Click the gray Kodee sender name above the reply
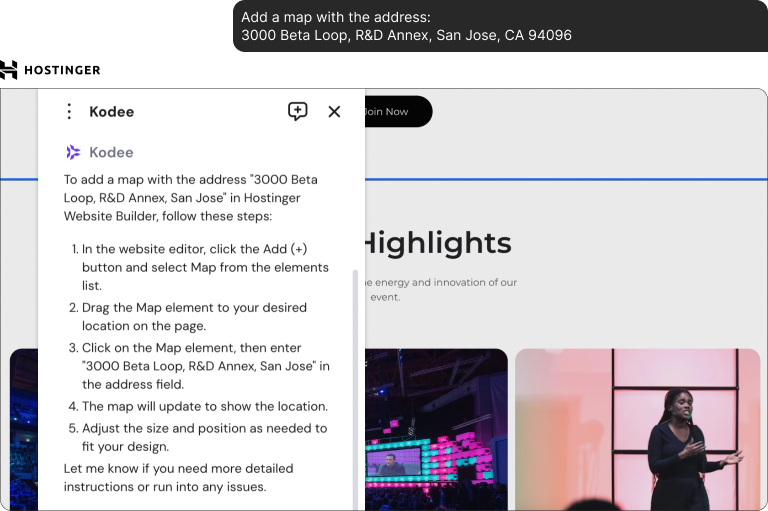Viewport: 768px width, 511px height. tap(111, 152)
